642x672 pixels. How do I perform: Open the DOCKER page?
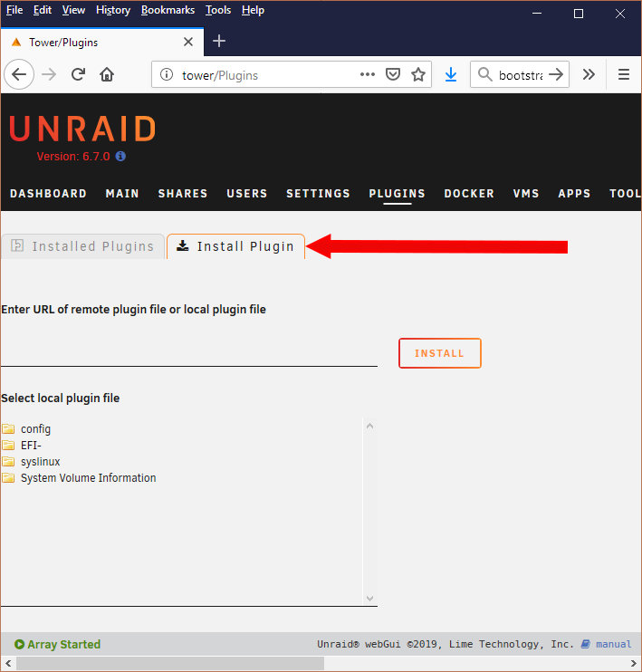click(469, 194)
